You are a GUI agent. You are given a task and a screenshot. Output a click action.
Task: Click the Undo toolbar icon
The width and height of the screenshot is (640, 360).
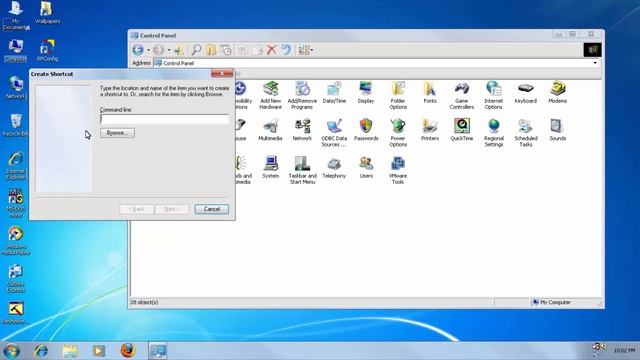[286, 50]
